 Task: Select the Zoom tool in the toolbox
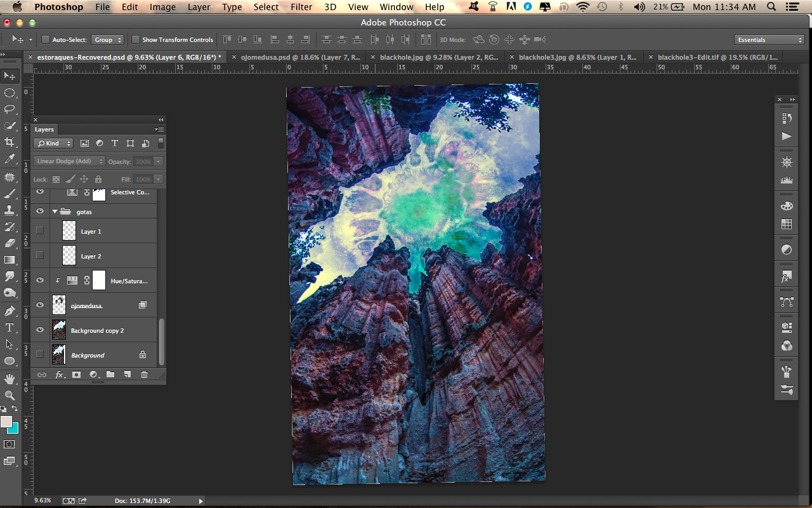10,395
